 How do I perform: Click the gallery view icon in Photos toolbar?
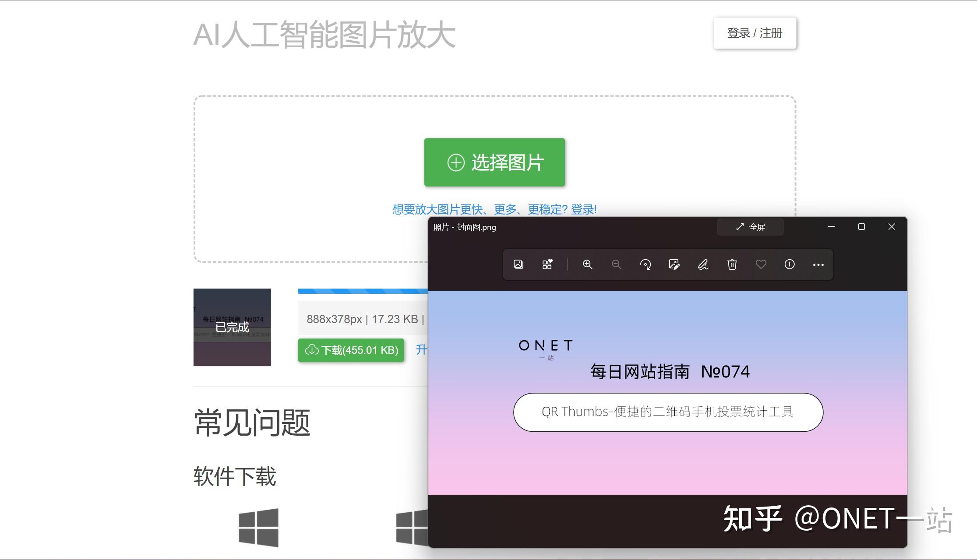click(518, 264)
